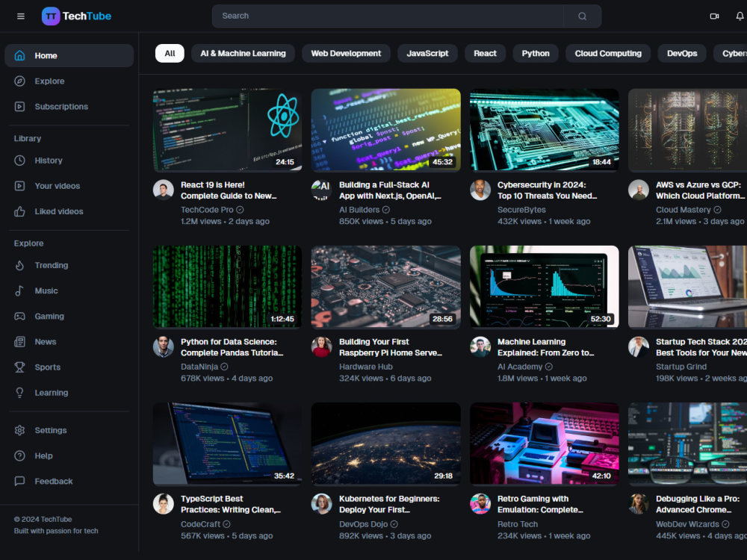Play the analytics charts thumbnail 52:30
Viewport: 747px width, 560px height.
[x=544, y=287]
